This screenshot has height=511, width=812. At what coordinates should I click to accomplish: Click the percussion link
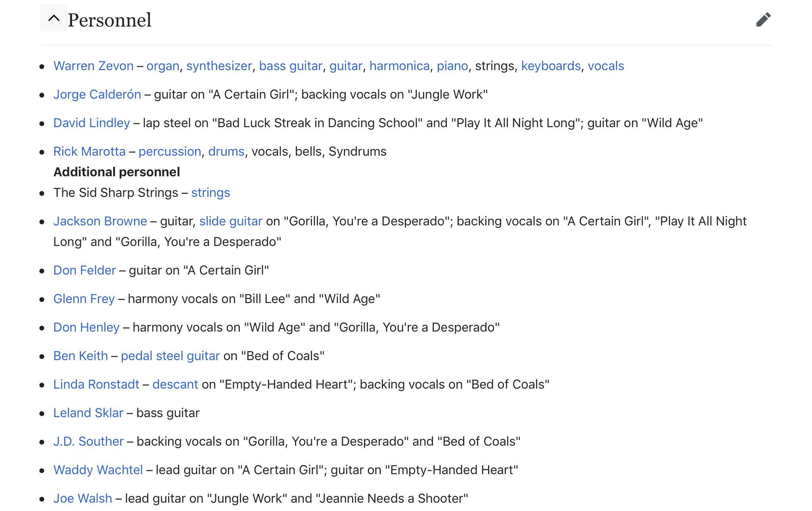click(x=170, y=151)
